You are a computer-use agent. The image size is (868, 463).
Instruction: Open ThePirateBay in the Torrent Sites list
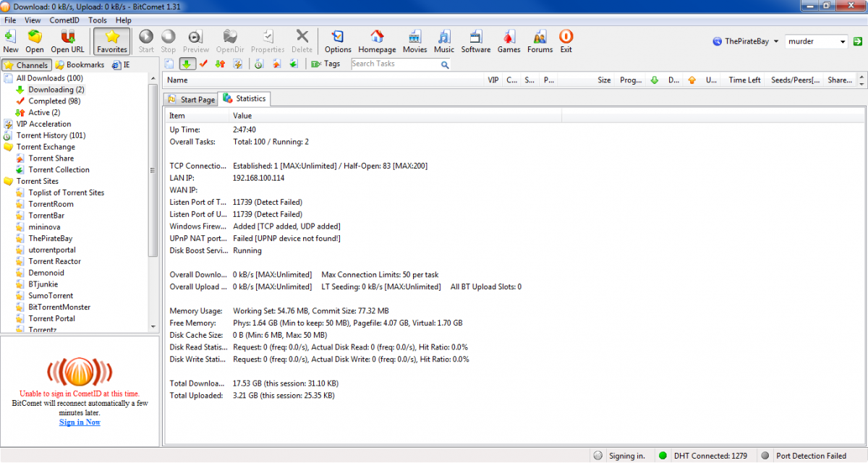pyautogui.click(x=44, y=238)
